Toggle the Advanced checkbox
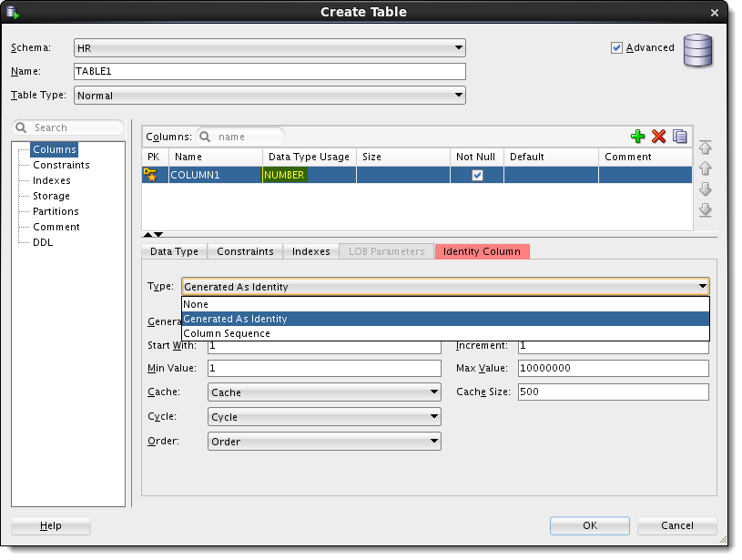The width and height of the screenshot is (742, 560). click(616, 48)
